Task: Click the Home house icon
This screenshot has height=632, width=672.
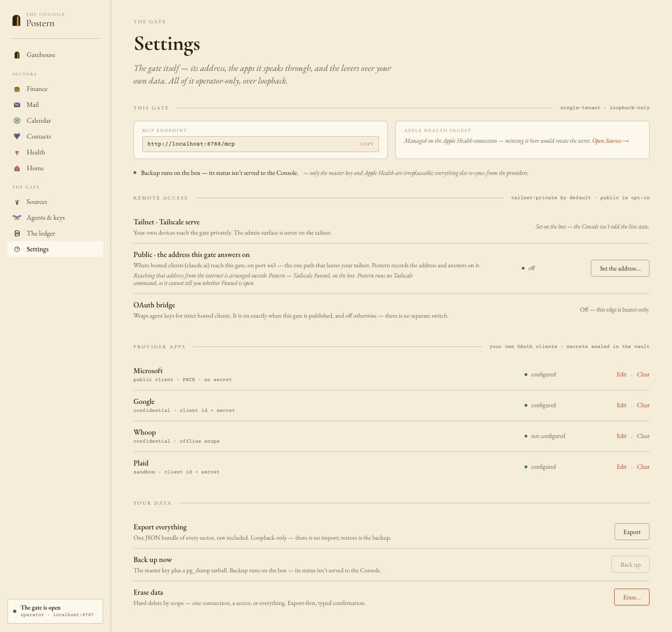Action: pyautogui.click(x=17, y=168)
